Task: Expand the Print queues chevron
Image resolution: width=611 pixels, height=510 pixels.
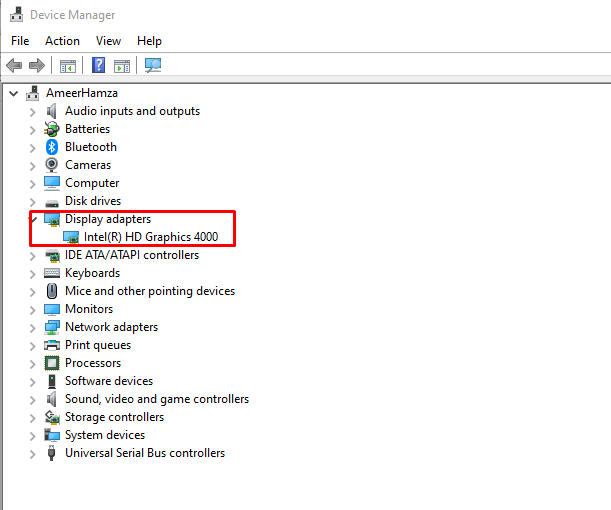Action: click(x=33, y=346)
